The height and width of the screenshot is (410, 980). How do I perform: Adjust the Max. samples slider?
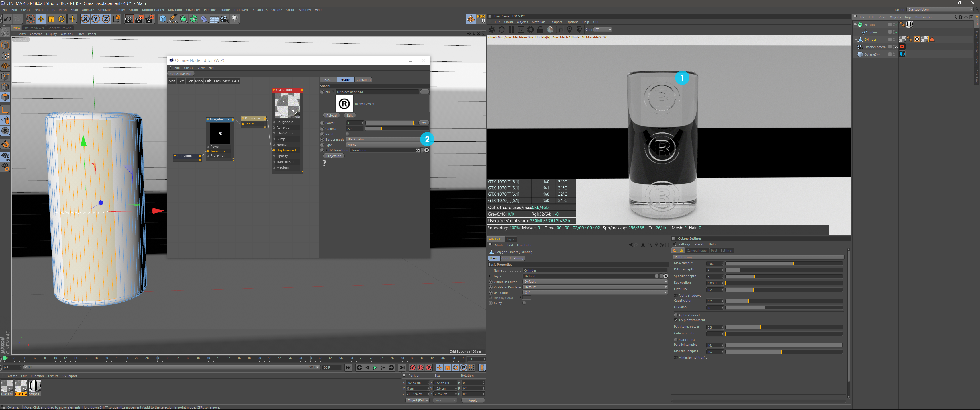click(784, 264)
